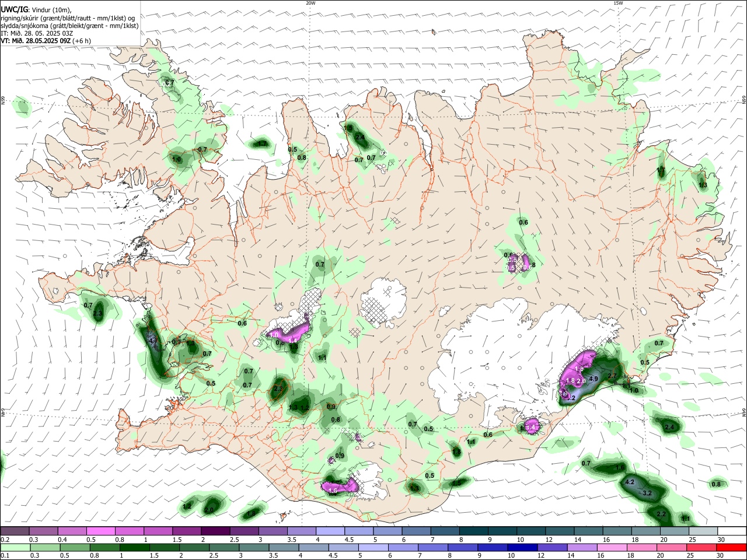Screen dimensions: 747x560
Task: Select upper legend bright pink swatch 0.5–0.8
Action: coord(101,531)
